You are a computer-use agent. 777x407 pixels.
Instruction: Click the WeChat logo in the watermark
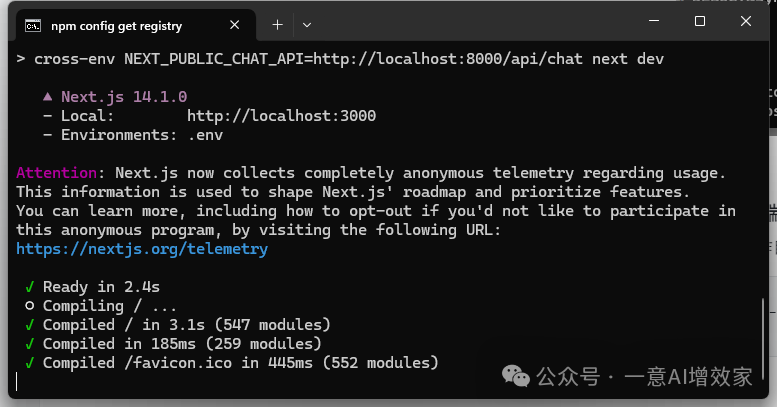(517, 377)
